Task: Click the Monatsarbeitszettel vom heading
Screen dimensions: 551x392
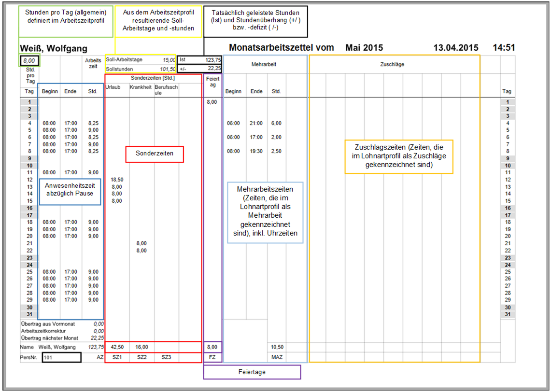Action: 281,48
